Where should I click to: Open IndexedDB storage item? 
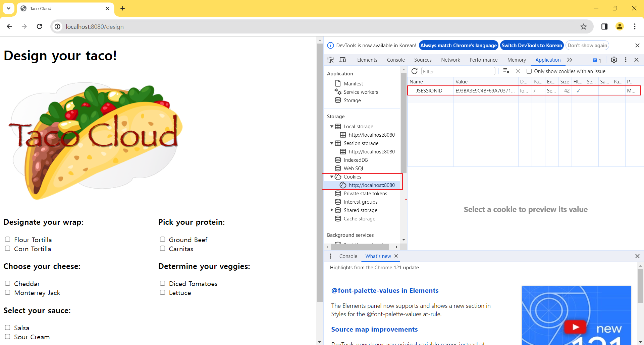click(356, 160)
